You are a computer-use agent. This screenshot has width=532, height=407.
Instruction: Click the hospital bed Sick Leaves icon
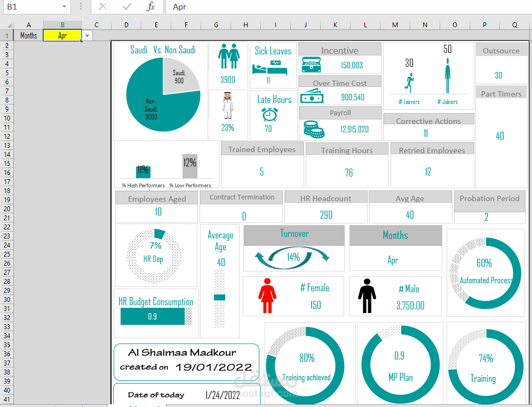click(269, 68)
